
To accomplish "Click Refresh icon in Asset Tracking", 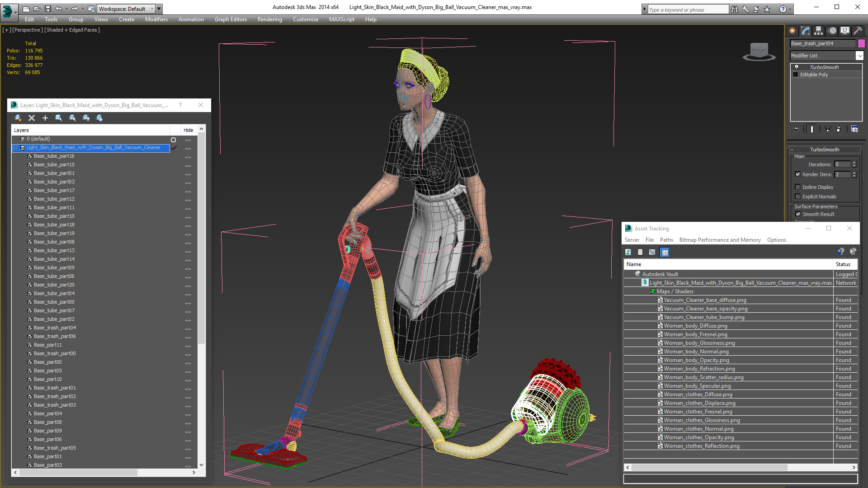I will 628,252.
